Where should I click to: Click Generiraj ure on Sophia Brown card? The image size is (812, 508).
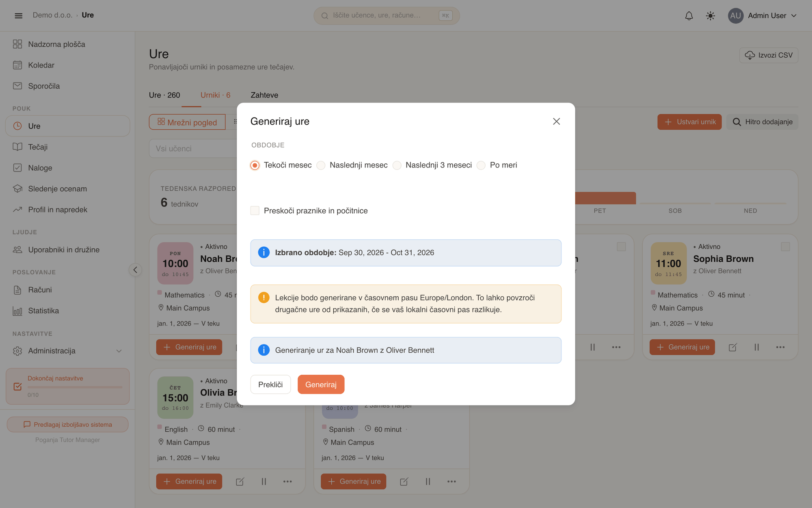coord(682,347)
